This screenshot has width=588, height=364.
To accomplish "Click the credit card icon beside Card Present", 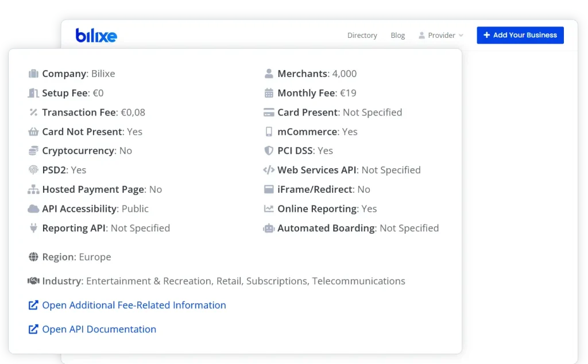I will coord(269,112).
